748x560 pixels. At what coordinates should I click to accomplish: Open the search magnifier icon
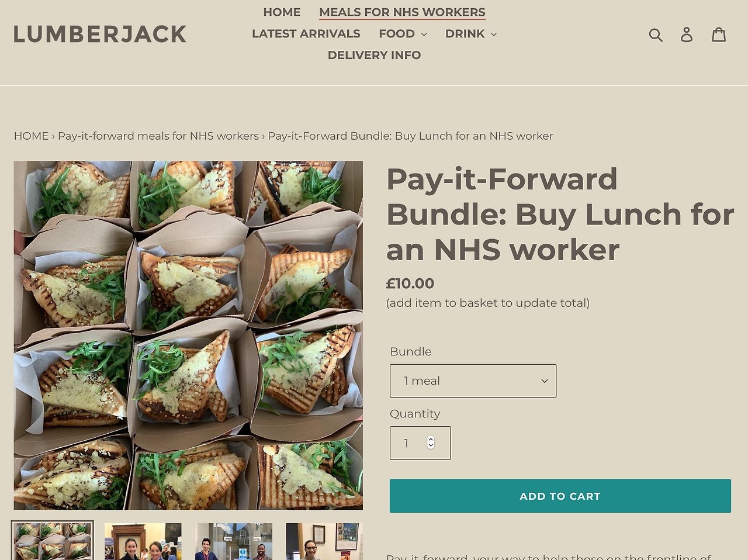656,35
